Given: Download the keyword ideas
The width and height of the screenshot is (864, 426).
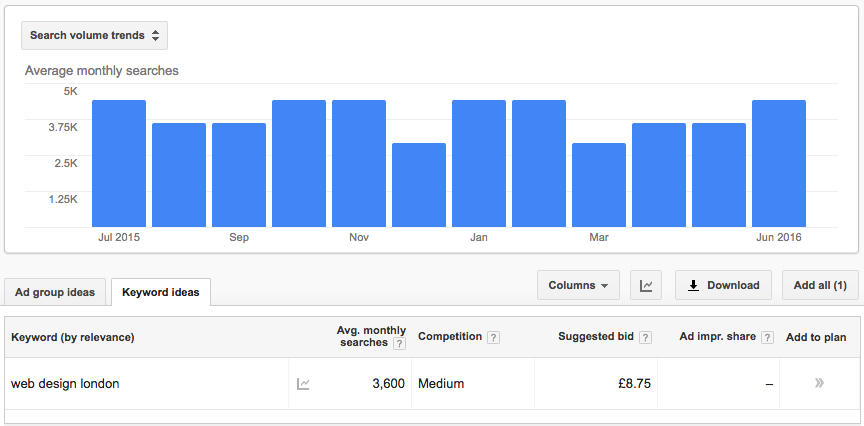Looking at the screenshot, I should 723,285.
